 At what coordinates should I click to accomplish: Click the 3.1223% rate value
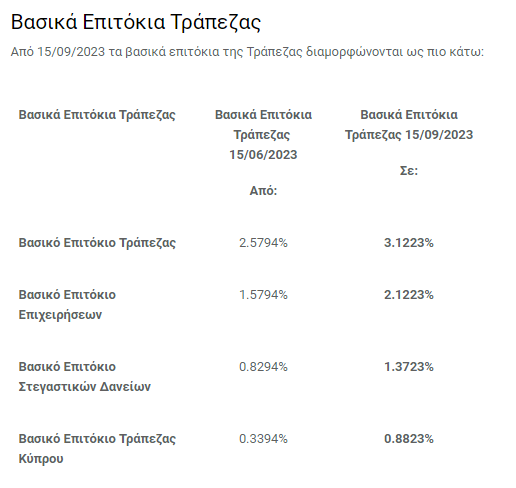(x=409, y=243)
